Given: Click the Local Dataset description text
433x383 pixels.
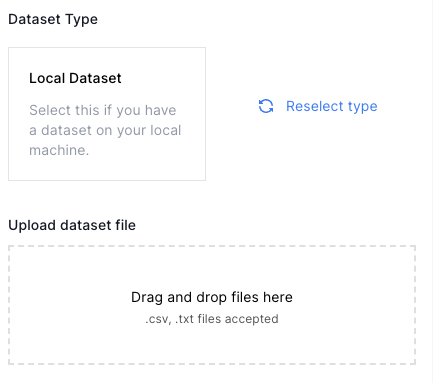Looking at the screenshot, I should 105,130.
